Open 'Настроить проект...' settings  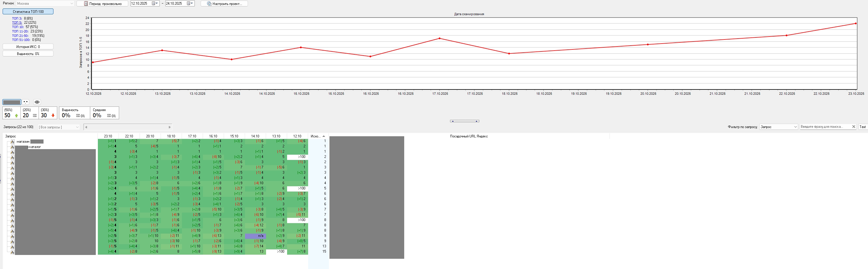(x=224, y=4)
